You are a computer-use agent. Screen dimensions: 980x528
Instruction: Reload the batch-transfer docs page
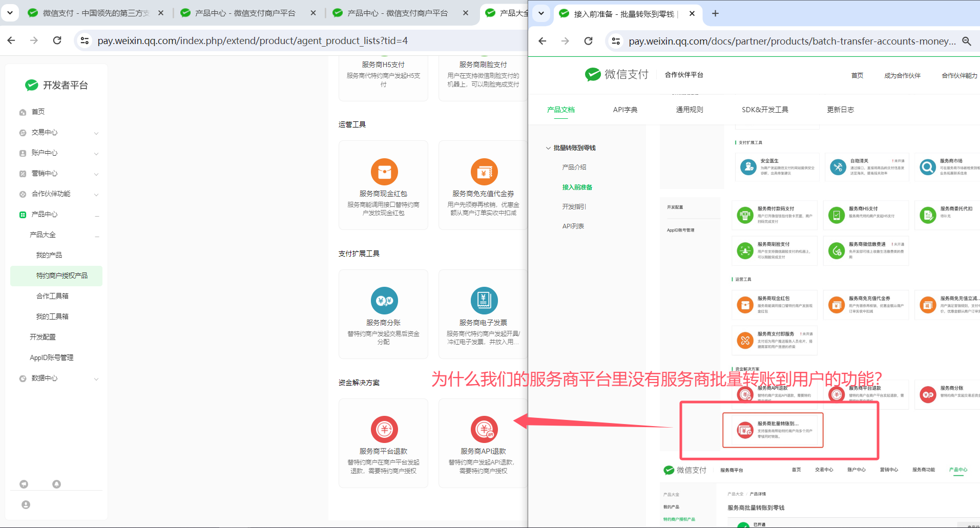coord(588,41)
